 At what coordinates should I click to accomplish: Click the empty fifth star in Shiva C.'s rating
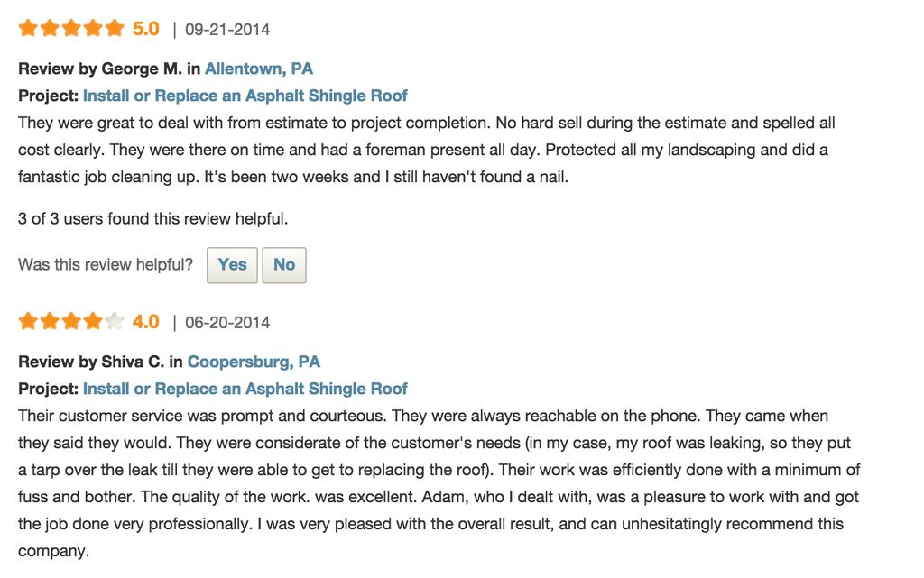(x=115, y=322)
